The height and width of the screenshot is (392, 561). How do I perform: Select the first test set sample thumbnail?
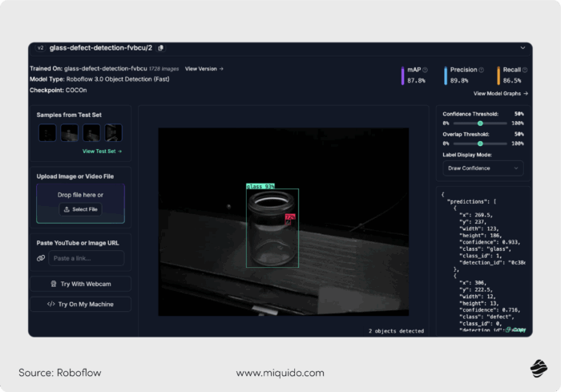47,132
